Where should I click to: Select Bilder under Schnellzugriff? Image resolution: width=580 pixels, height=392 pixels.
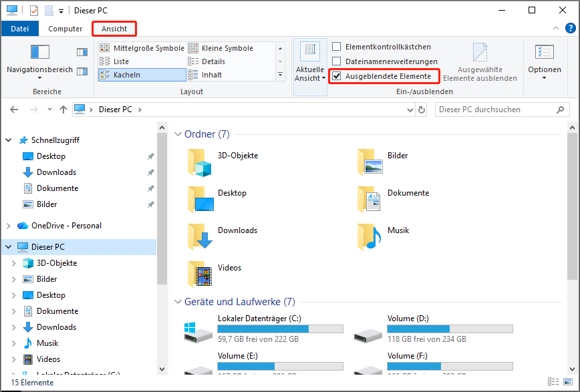click(x=47, y=204)
